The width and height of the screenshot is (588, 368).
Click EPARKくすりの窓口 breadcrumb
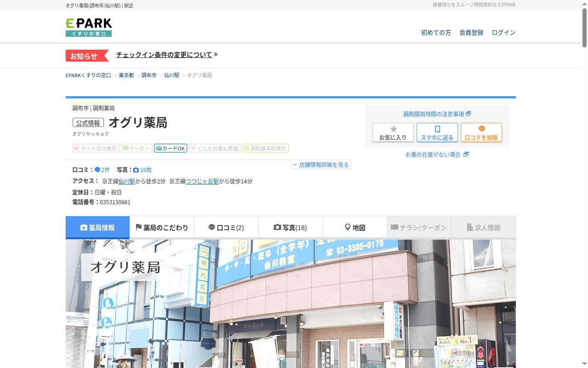(88, 75)
